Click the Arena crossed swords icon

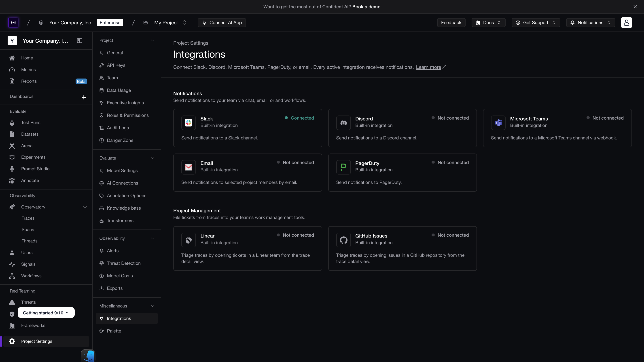click(x=12, y=146)
